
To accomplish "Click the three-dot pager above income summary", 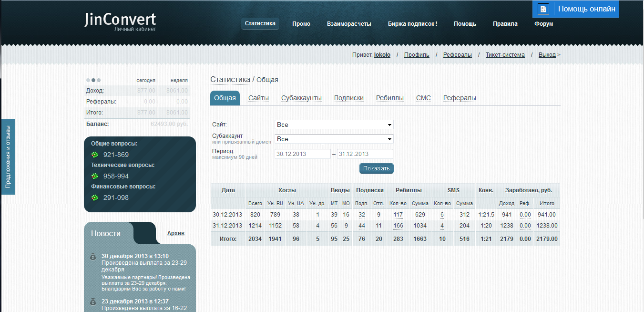I will 93,80.
